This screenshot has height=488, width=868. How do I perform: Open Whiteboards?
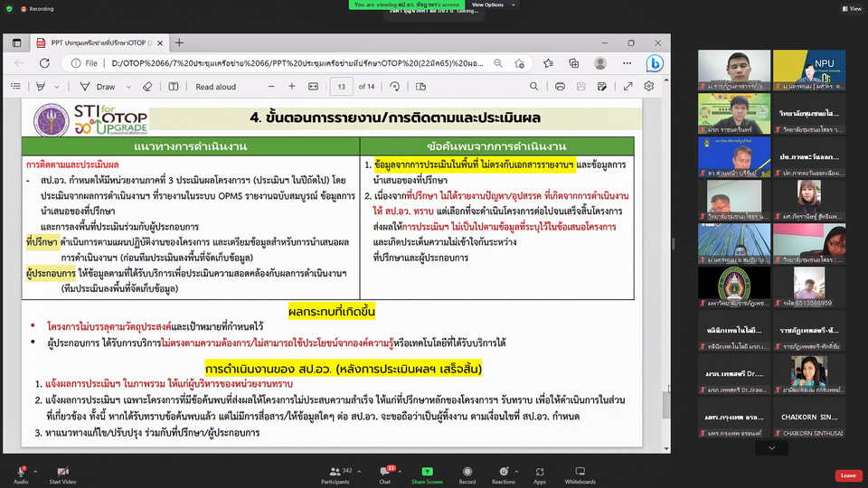point(580,474)
